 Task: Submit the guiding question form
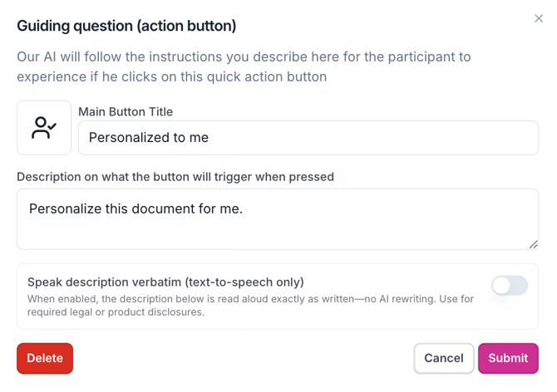(x=508, y=358)
